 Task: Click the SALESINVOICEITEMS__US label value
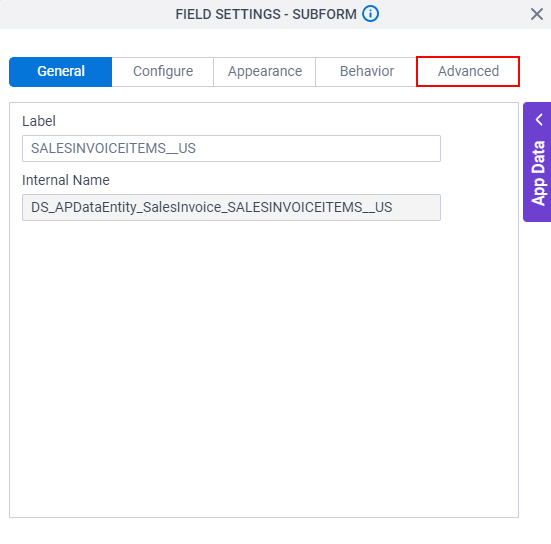click(113, 148)
